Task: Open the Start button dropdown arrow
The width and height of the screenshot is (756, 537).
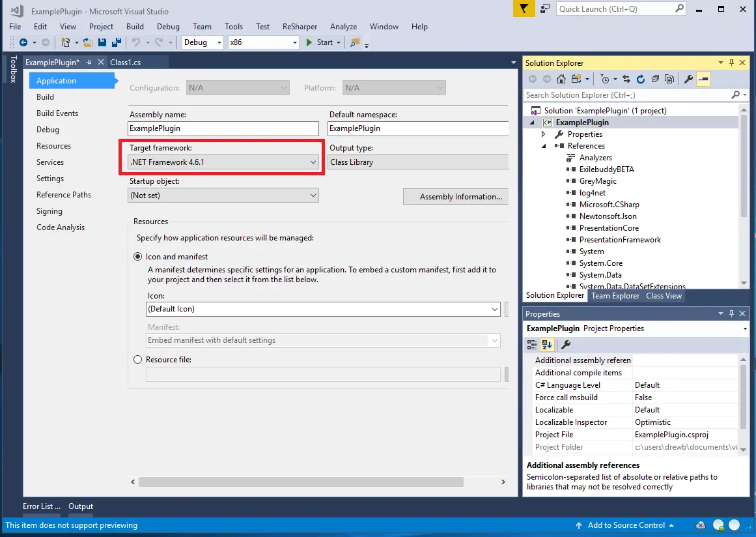Action: [339, 42]
